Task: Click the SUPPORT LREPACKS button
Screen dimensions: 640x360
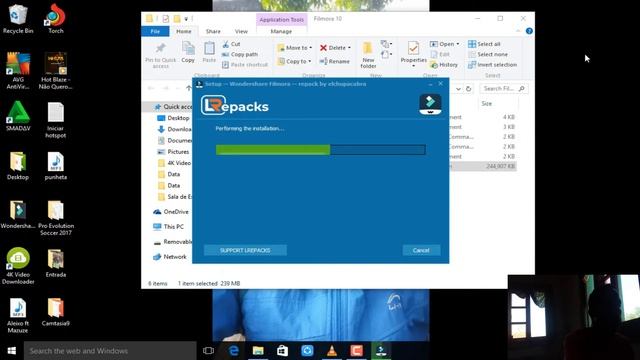Action: point(245,250)
